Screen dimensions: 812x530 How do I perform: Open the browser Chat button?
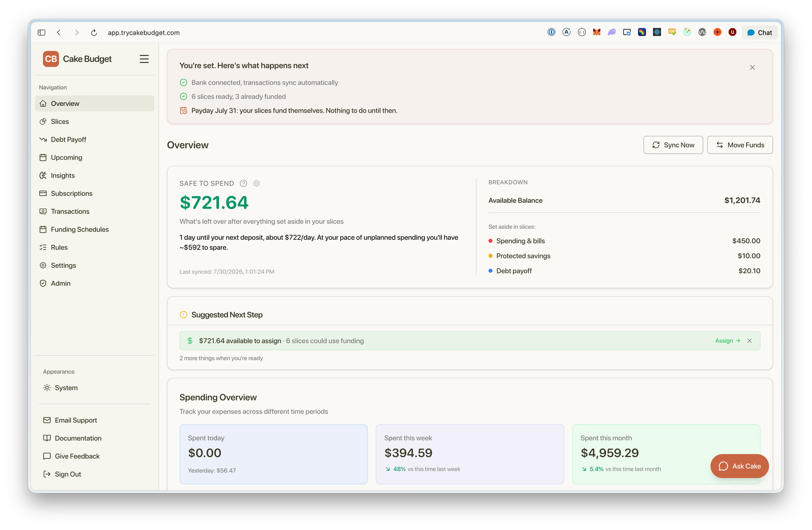(759, 32)
